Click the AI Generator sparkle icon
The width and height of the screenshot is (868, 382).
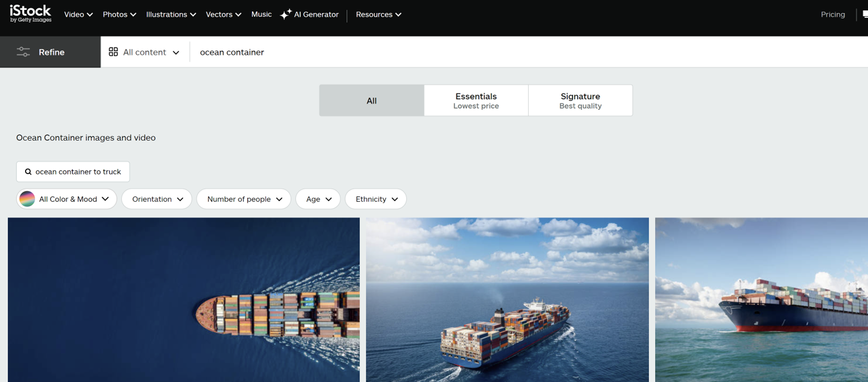point(285,15)
